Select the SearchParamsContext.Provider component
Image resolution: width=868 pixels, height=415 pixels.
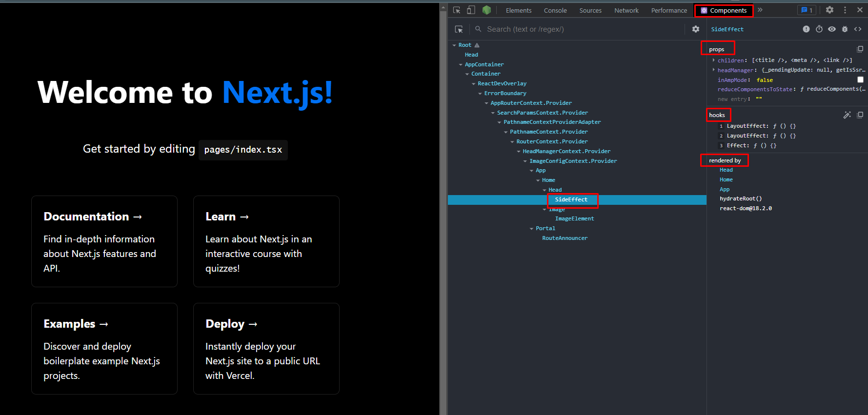pyautogui.click(x=542, y=113)
